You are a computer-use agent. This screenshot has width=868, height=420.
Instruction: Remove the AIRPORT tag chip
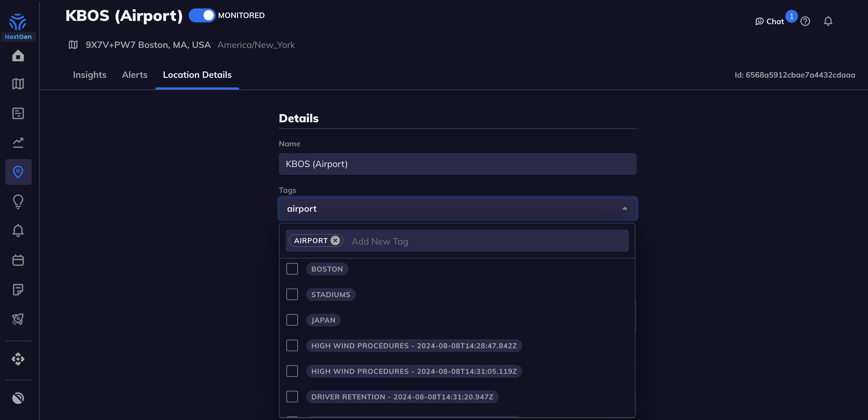click(x=335, y=240)
